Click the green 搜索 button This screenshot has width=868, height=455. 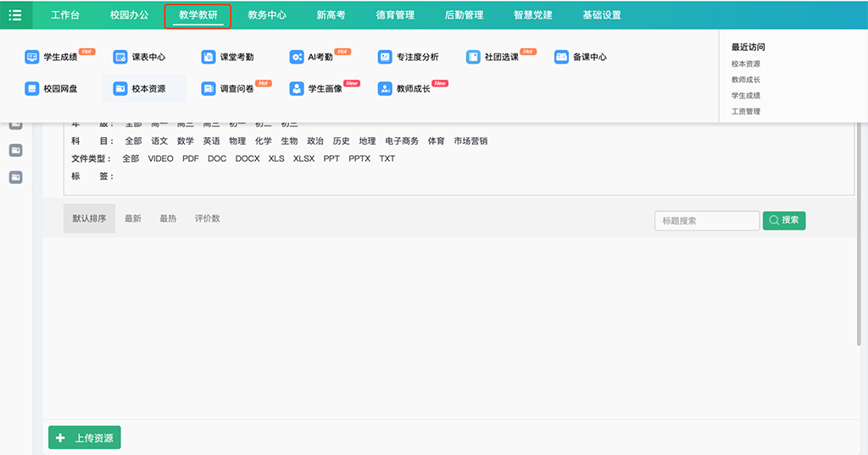pos(784,220)
